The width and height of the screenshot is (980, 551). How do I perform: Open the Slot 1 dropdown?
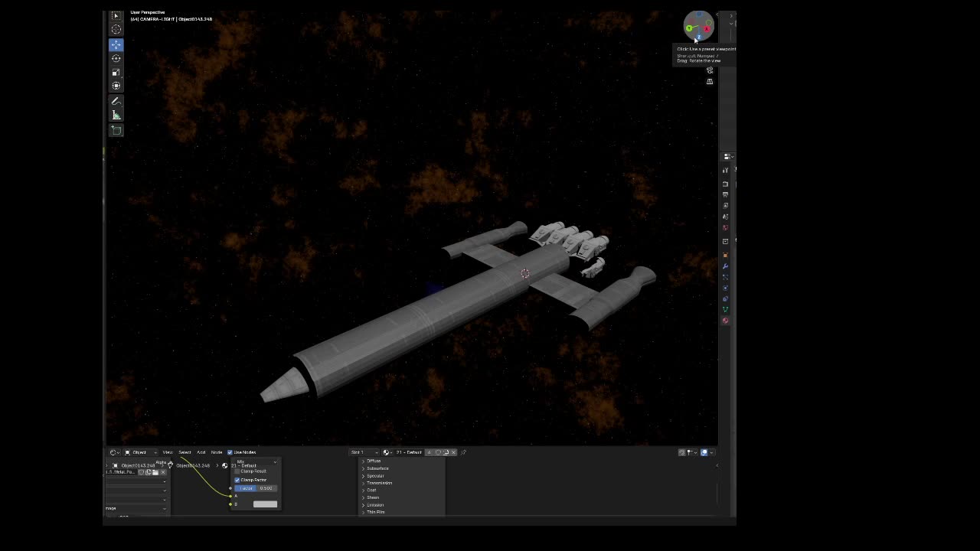click(x=364, y=452)
